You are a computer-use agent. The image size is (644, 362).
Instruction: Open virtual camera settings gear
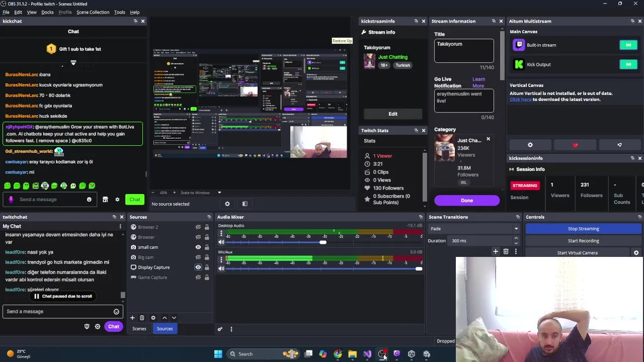636,253
